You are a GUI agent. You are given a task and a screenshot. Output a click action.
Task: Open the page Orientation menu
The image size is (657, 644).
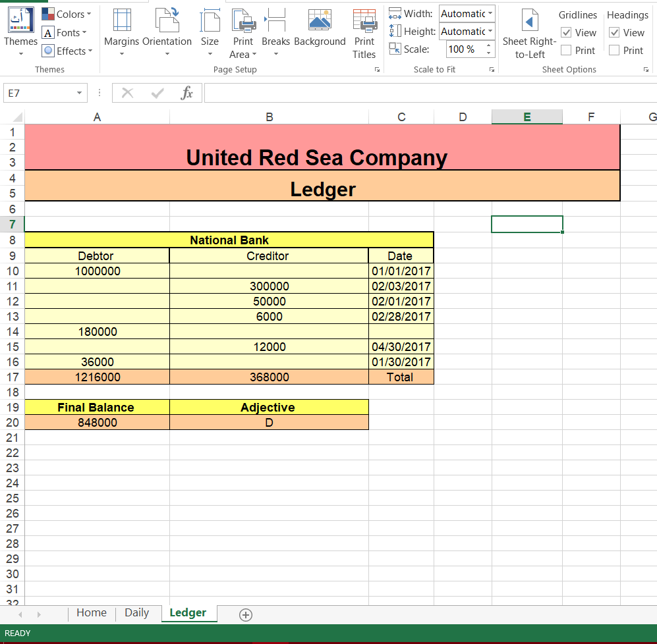tap(167, 33)
